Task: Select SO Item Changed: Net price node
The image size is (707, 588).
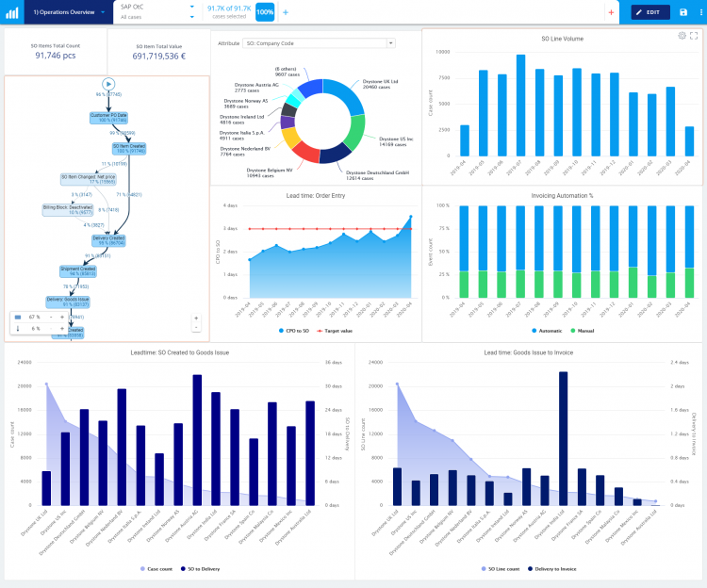Action: [x=89, y=179]
